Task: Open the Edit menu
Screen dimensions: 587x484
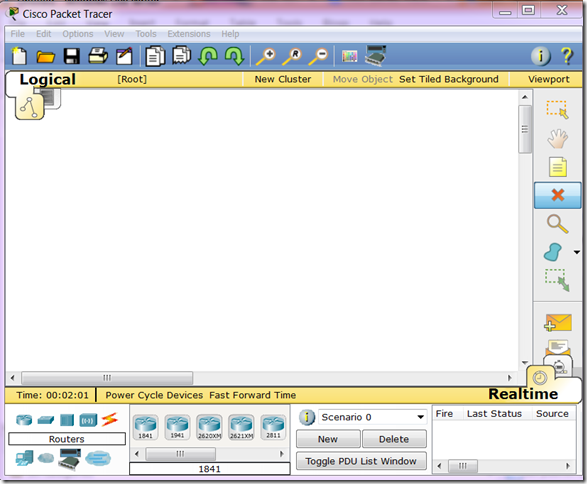Action: tap(43, 34)
